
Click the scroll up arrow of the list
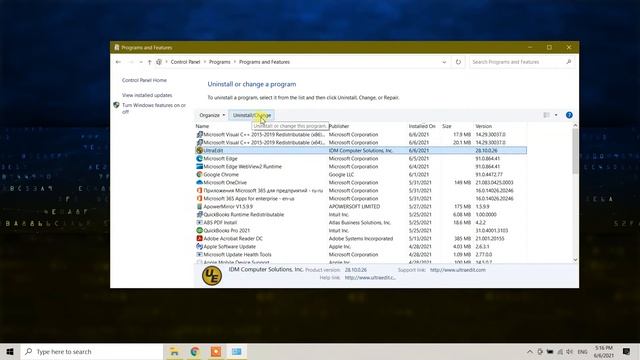click(575, 126)
